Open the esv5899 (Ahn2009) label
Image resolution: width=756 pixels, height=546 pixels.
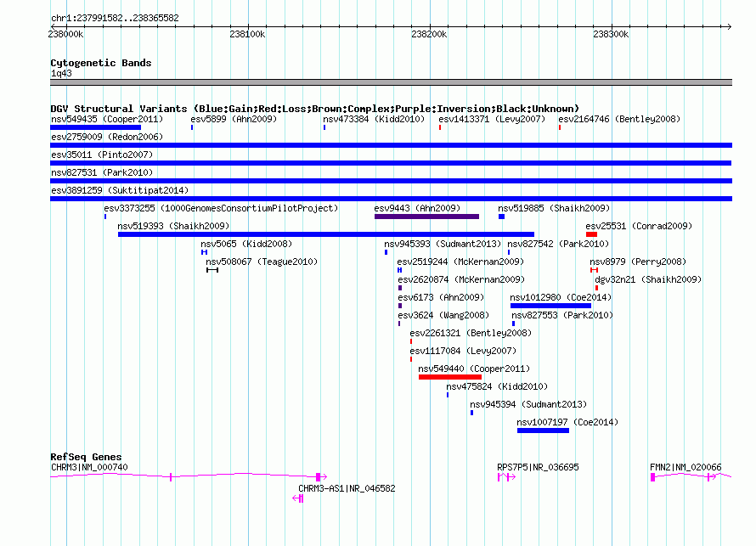click(234, 119)
